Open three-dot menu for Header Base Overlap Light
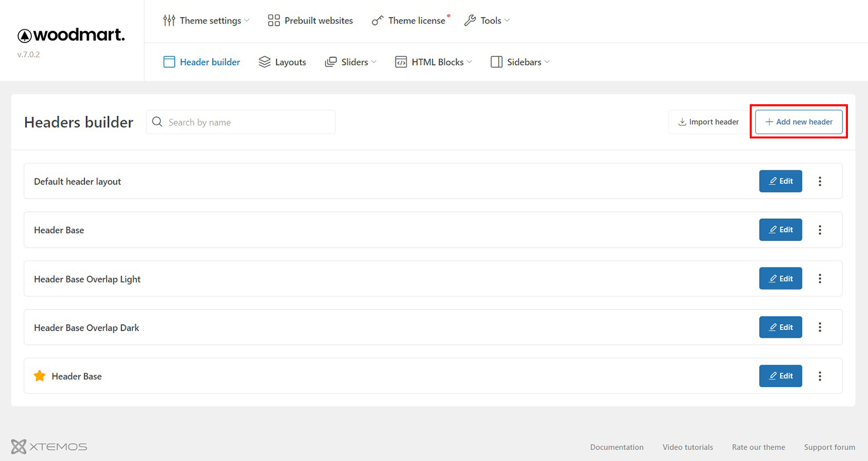 (820, 279)
